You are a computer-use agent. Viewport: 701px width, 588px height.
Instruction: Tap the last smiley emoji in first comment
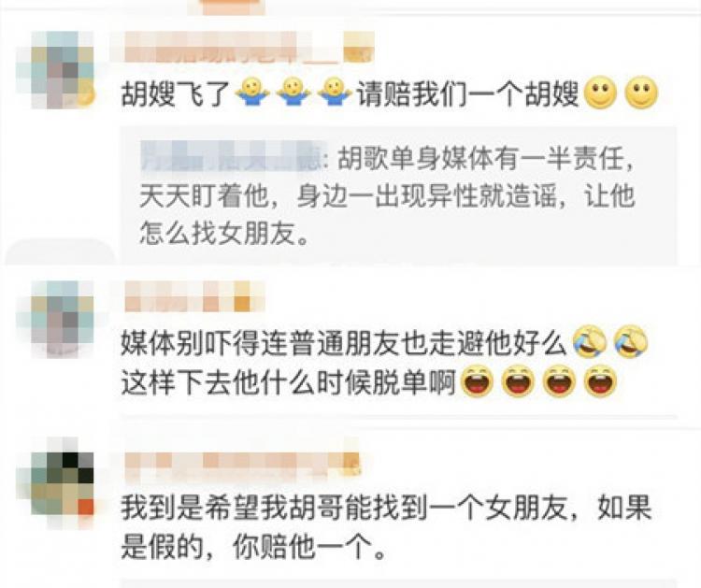[x=641, y=93]
